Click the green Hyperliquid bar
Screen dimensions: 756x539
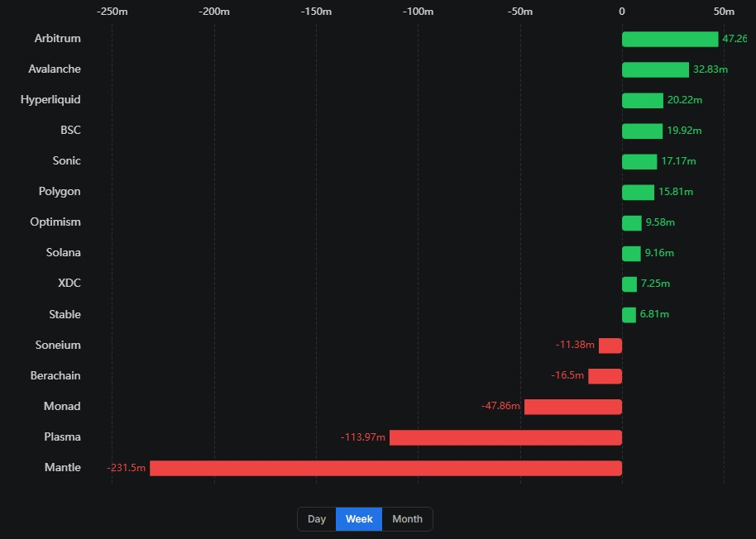643,100
